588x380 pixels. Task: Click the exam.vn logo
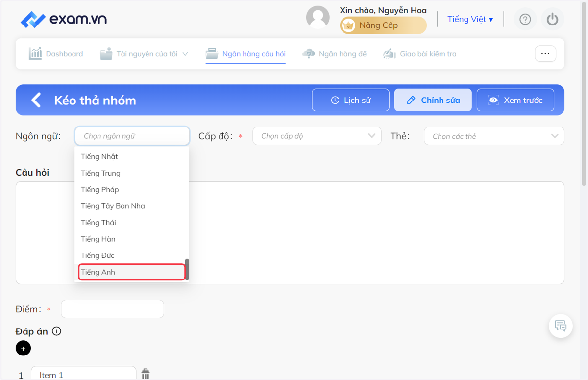[x=64, y=19]
